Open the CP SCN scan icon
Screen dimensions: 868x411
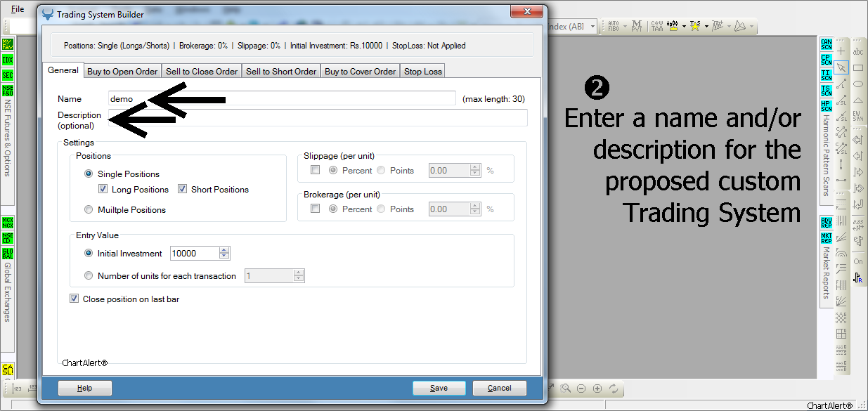click(x=826, y=60)
